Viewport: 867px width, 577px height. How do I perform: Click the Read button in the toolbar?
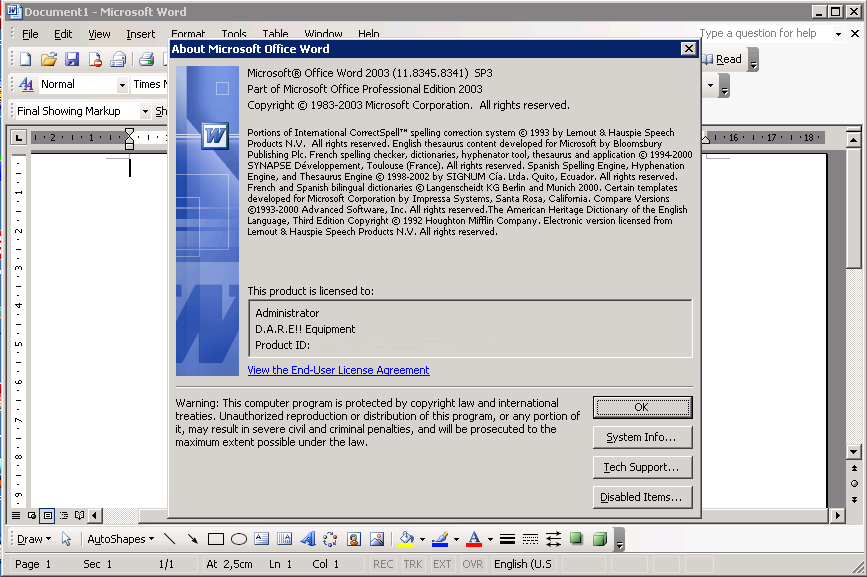[723, 59]
